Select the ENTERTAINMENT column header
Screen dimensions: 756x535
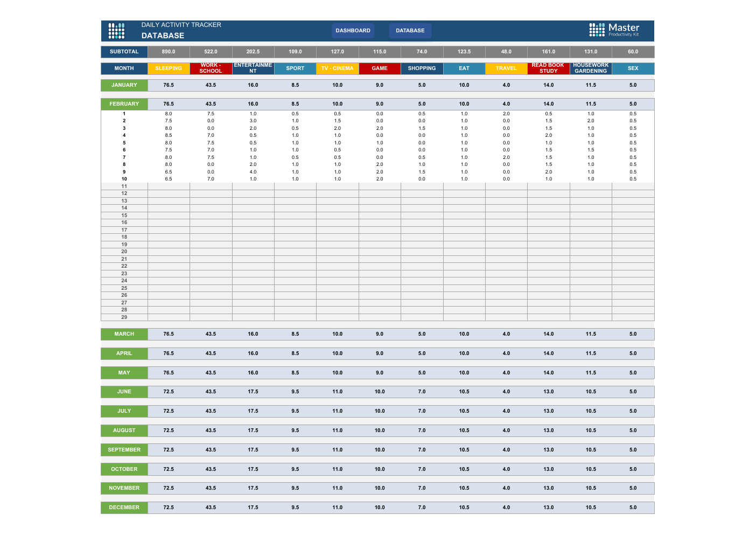pyautogui.click(x=253, y=68)
